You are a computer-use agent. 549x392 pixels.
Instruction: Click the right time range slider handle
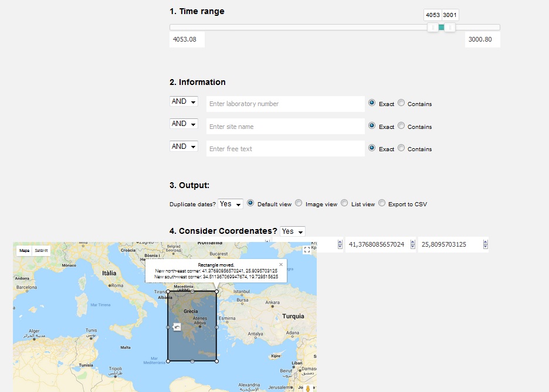point(450,28)
